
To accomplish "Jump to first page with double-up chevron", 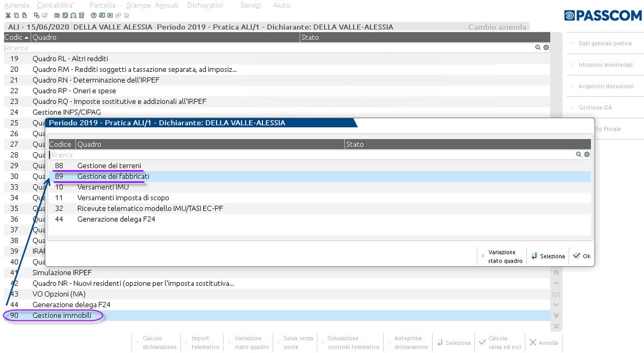I will click(x=556, y=272).
